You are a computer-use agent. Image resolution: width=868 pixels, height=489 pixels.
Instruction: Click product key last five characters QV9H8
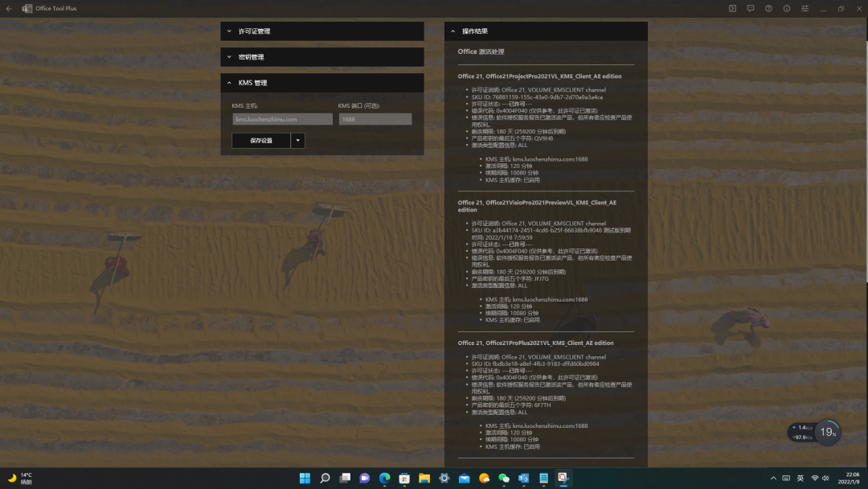(x=512, y=138)
